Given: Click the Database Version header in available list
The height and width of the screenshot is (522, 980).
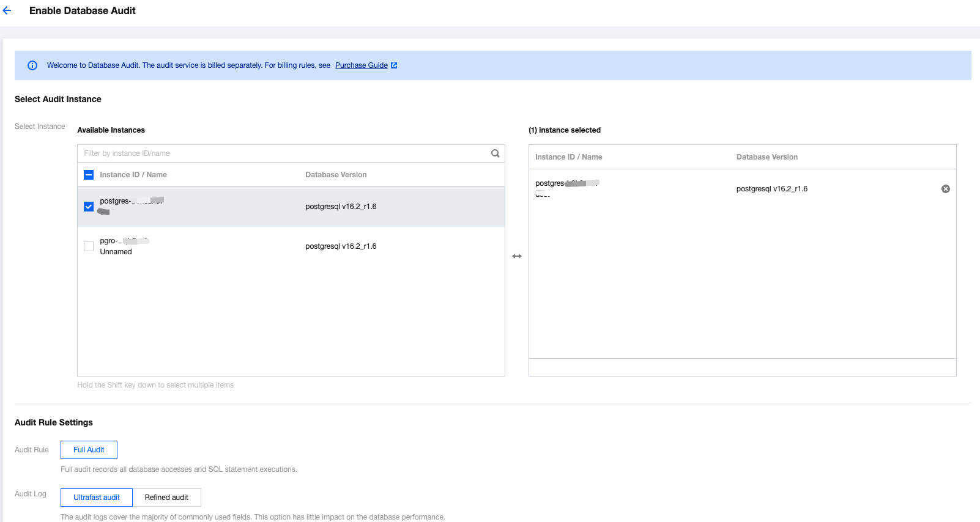Looking at the screenshot, I should pos(336,175).
